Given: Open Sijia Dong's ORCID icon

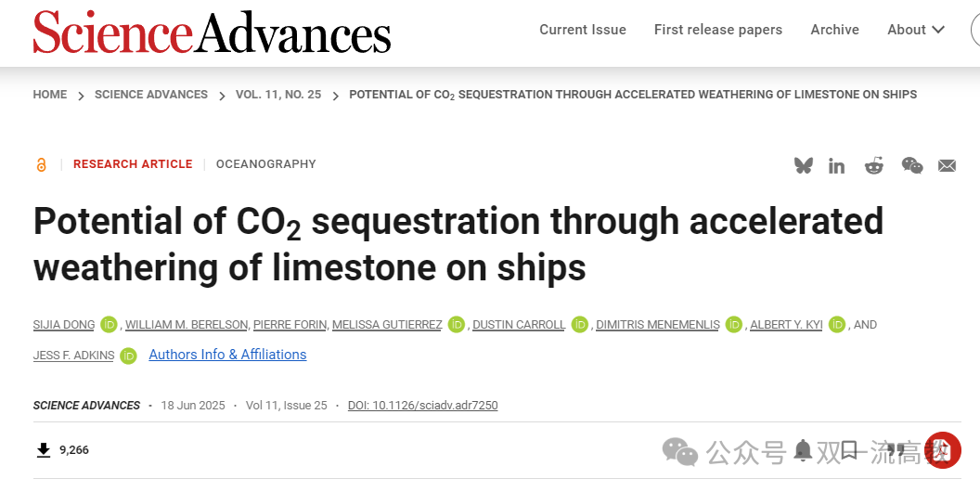Looking at the screenshot, I should click(x=109, y=325).
